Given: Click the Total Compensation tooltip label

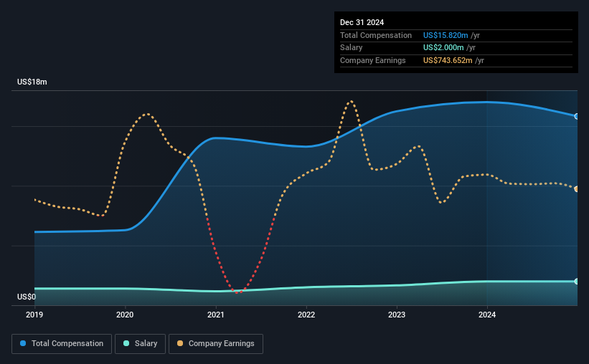Looking at the screenshot, I should (x=376, y=35).
